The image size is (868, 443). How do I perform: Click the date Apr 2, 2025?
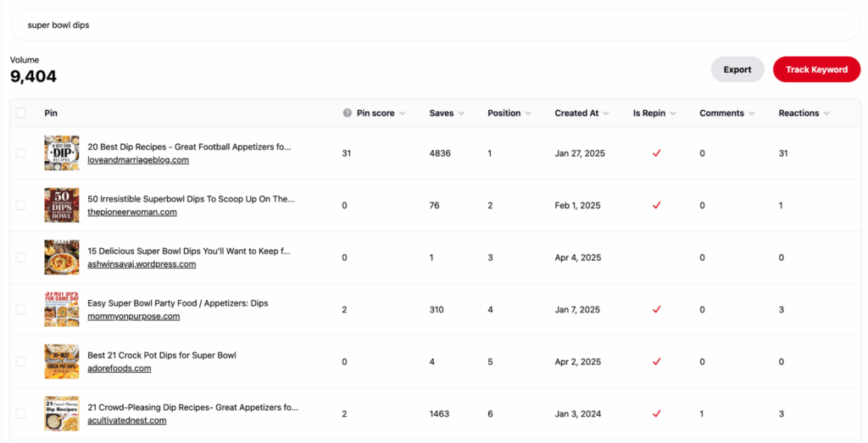578,362
